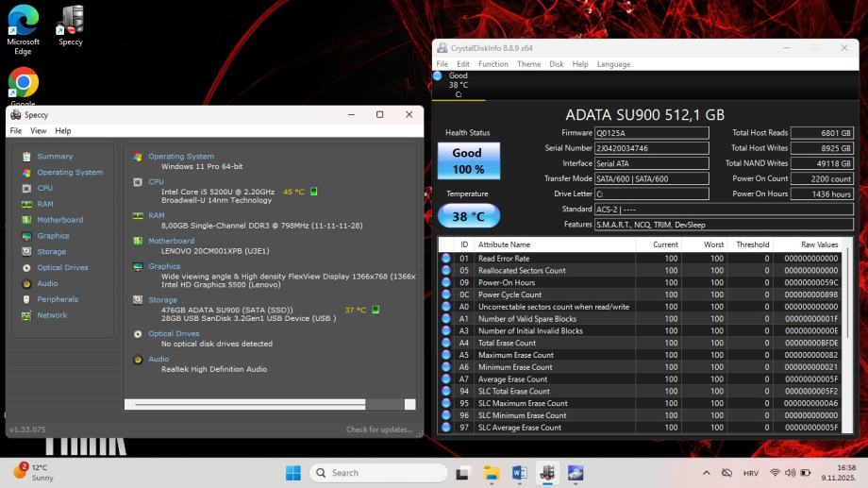Open the Help menu in CrystalDiskInfo
This screenshot has width=868, height=488.
[x=580, y=64]
